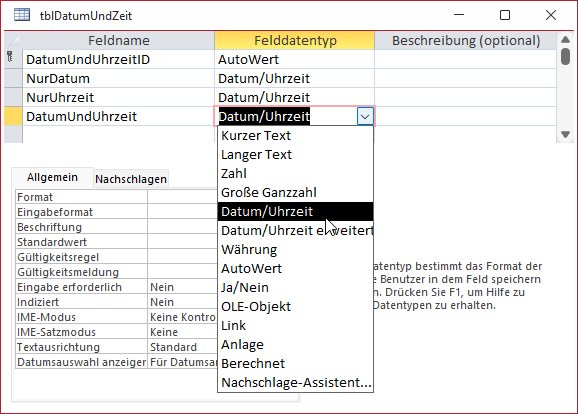
Task: Select the NurUhrzeit field name cell
Action: click(x=118, y=97)
